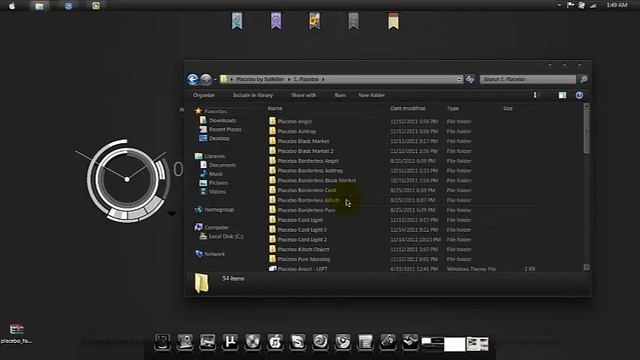Screen dimensions: 640x360
Task: Open address bar history dropdown arrow
Action: [x=460, y=79]
